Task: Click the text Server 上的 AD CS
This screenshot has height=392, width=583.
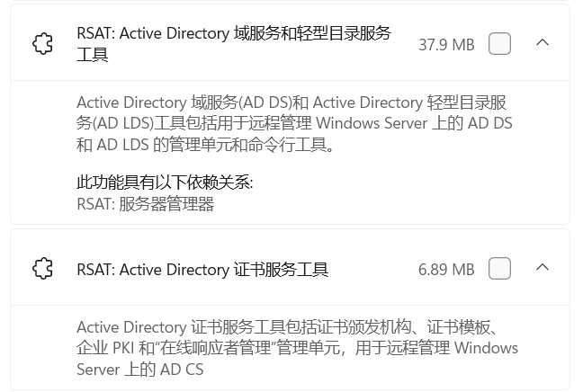Action: 140,370
